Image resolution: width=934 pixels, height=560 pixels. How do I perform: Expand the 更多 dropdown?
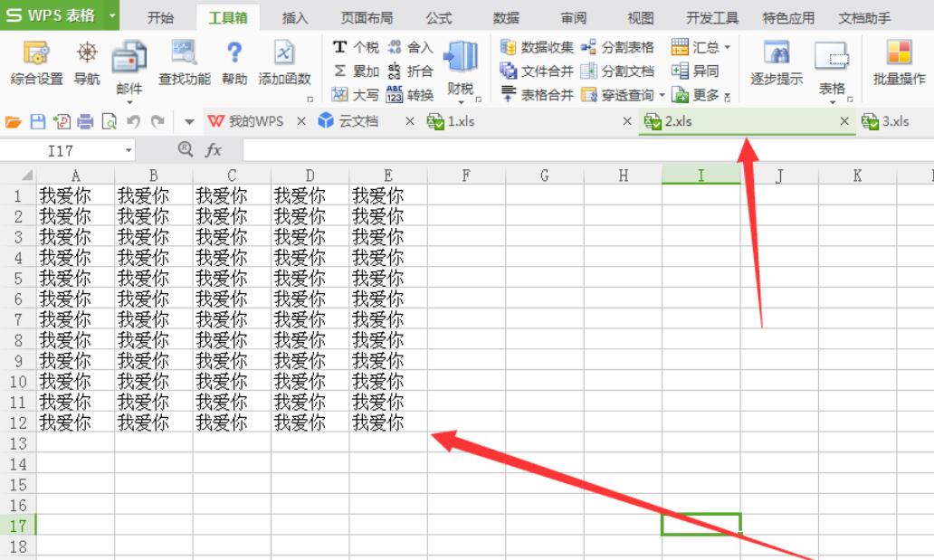(x=728, y=96)
